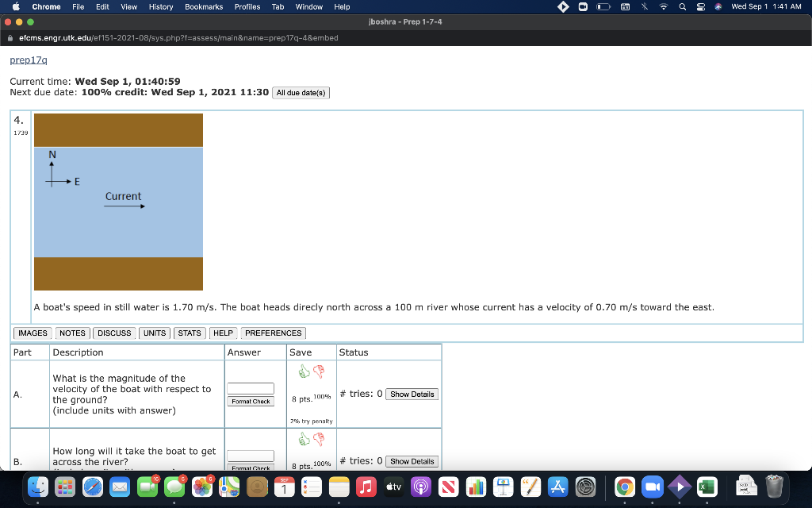This screenshot has width=812, height=508.
Task: Open the Bookmarks menu in Chrome
Action: point(204,6)
